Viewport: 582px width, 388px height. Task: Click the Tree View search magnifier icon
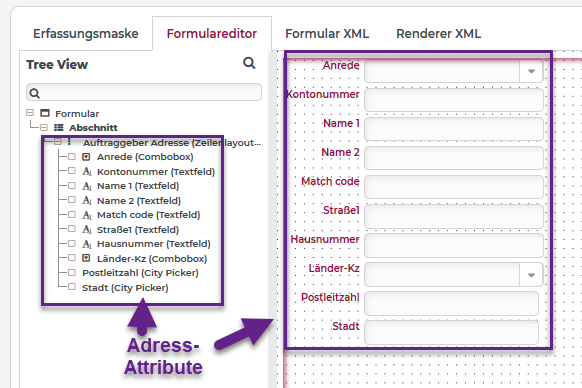249,63
